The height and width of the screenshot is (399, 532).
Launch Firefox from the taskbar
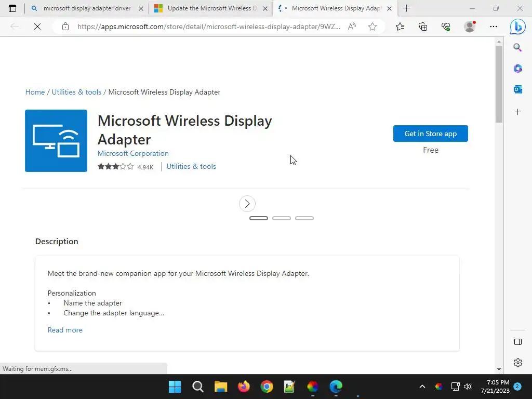pos(244,387)
